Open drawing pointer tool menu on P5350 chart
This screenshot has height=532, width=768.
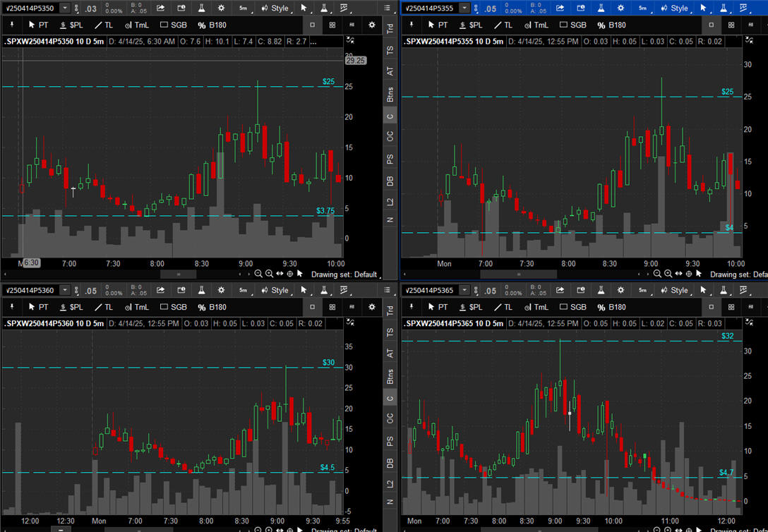(304, 8)
